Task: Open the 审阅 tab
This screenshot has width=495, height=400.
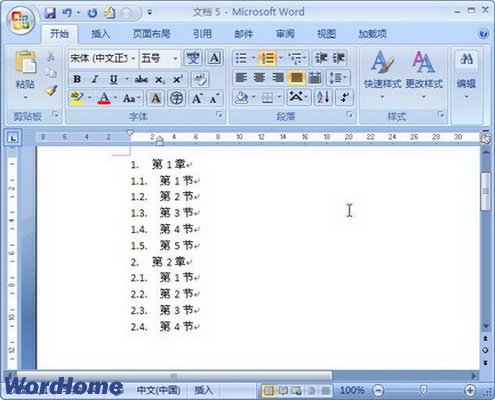Action: tap(285, 34)
